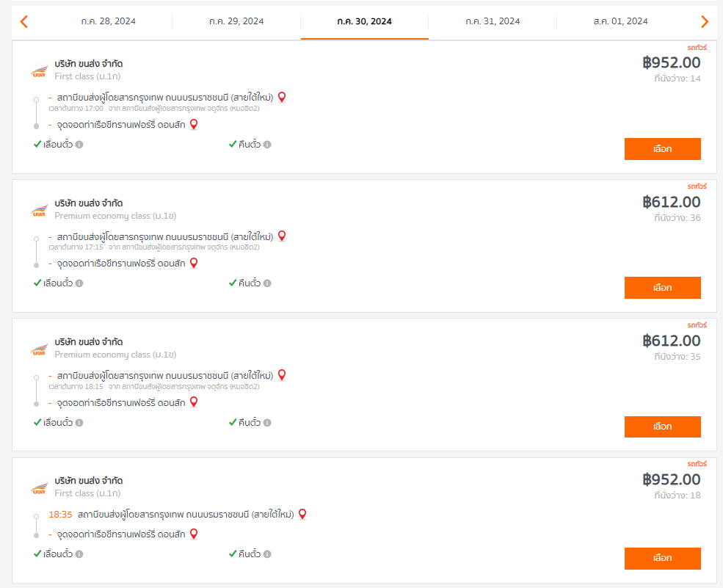Show info icon beside first trip's เลื่อนตั๋ว
Viewport: 723px width, 588px height.
point(79,145)
